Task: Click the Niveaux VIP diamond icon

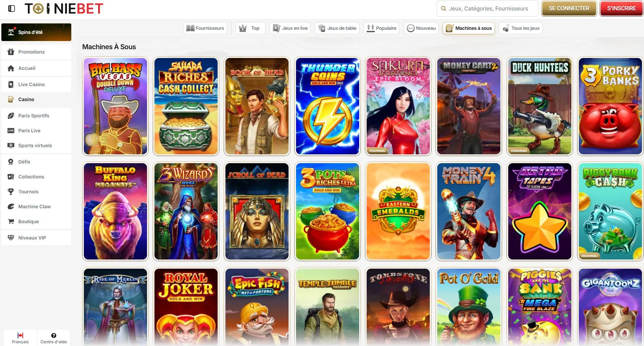Action: 11,238
